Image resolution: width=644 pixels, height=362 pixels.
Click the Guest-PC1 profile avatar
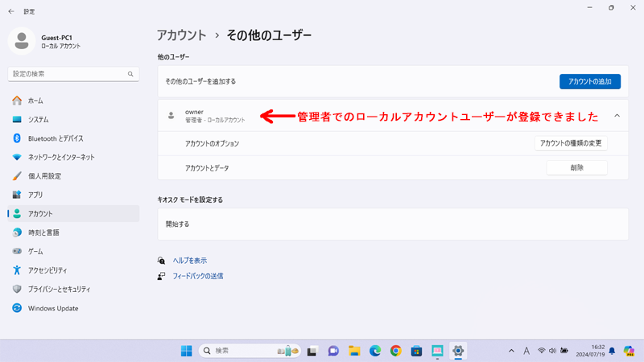click(22, 42)
